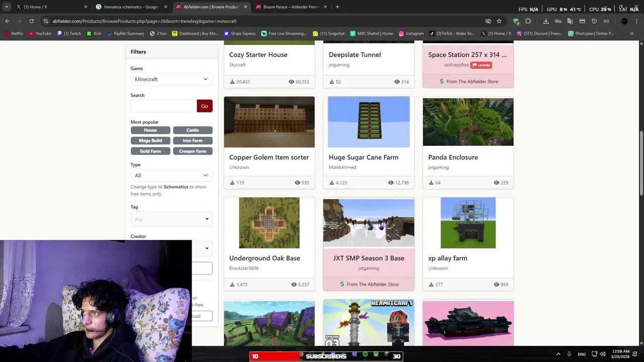
Task: Open the xp allay farm thumbnail
Action: click(x=468, y=223)
